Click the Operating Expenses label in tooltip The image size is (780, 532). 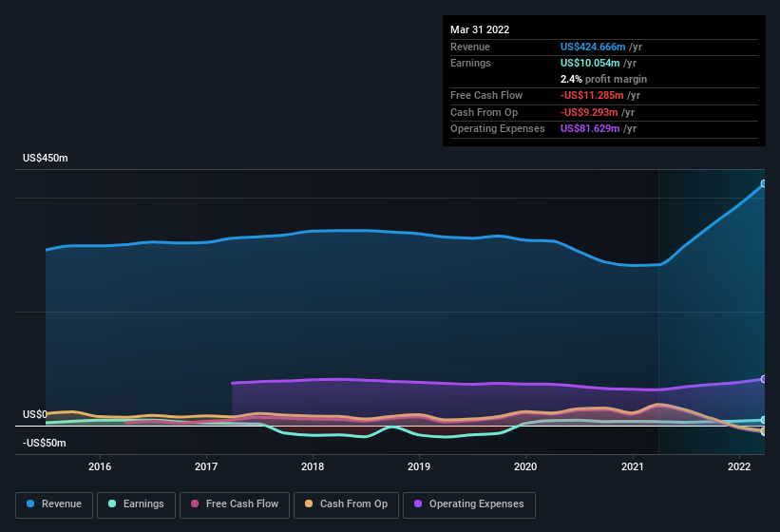tap(498, 129)
